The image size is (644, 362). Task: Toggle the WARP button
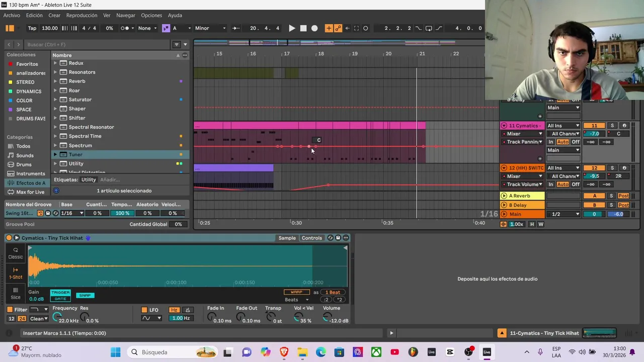tap(297, 292)
